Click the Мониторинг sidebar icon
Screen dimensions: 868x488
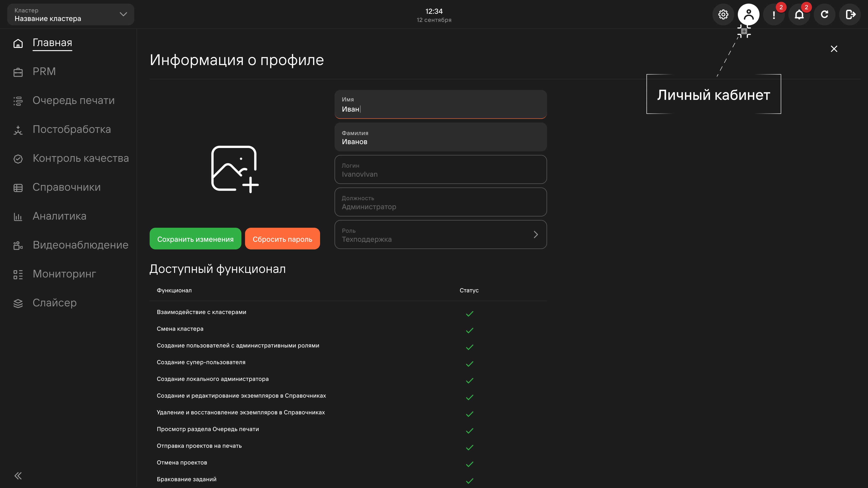(18, 275)
